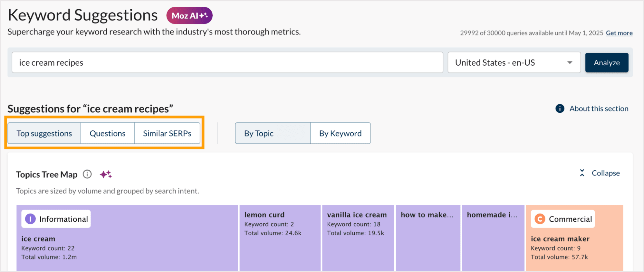
Task: Open the Get more queries link
Action: tap(619, 33)
